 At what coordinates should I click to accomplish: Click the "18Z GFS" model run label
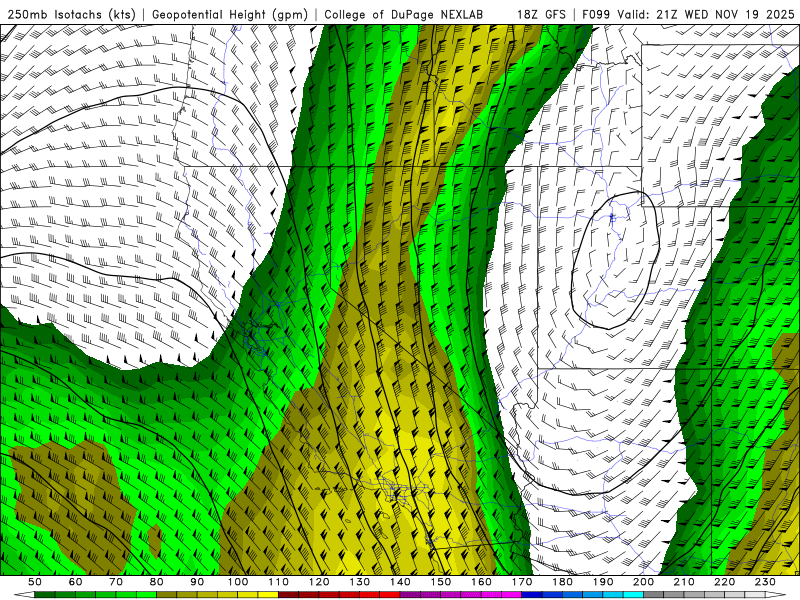click(x=541, y=15)
